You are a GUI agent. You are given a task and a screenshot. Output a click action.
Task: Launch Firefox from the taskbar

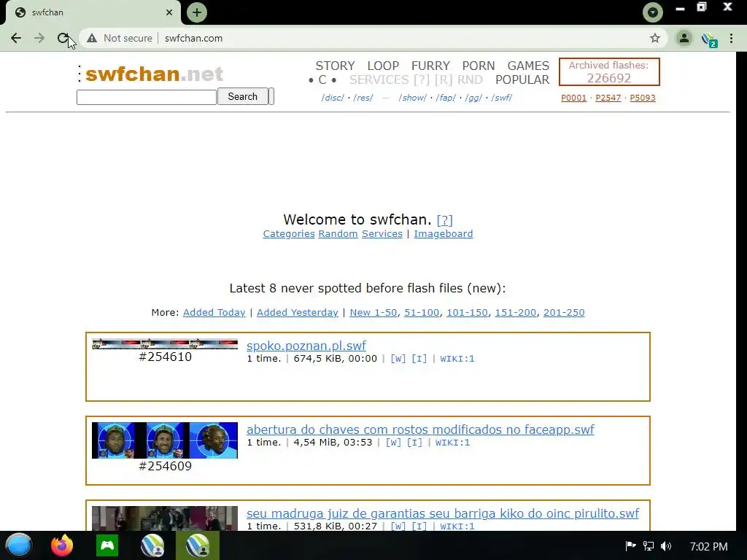[62, 545]
